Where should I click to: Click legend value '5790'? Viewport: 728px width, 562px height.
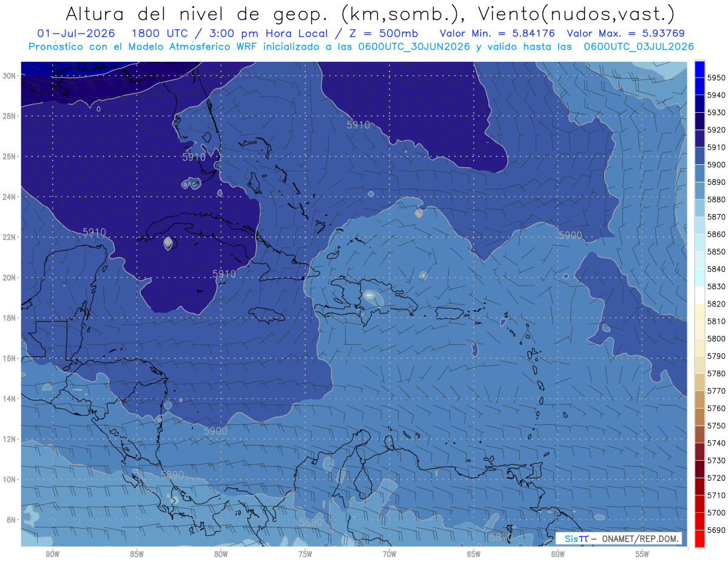[x=716, y=356]
